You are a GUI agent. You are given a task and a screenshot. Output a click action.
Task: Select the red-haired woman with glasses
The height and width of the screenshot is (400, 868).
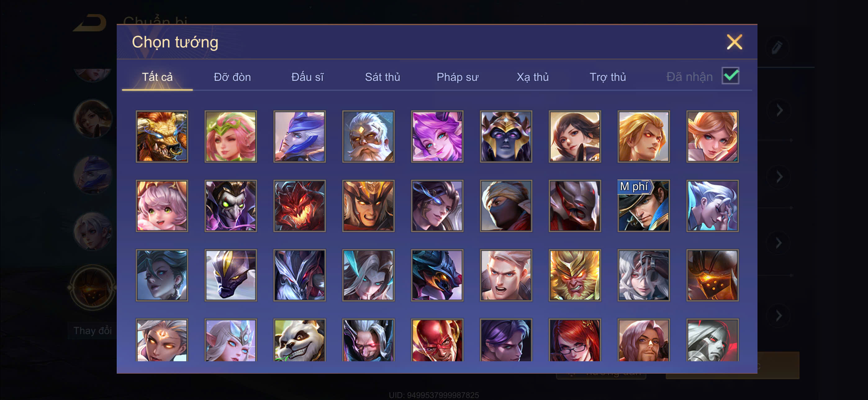[575, 340]
